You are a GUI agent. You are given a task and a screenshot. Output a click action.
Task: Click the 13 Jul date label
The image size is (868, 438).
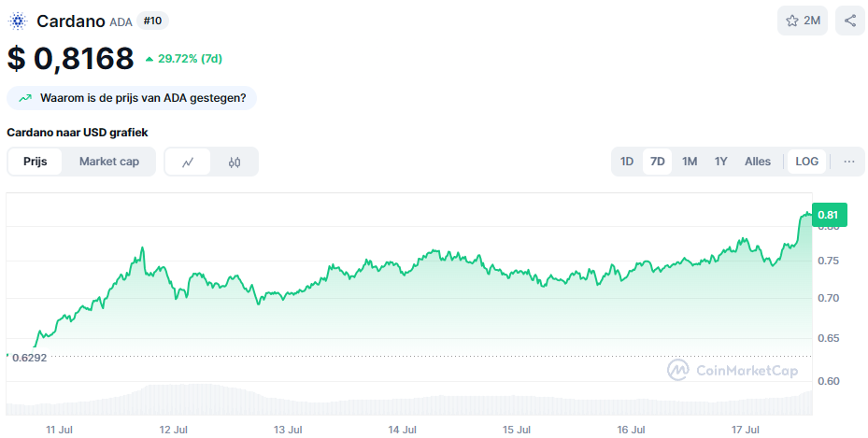[288, 430]
